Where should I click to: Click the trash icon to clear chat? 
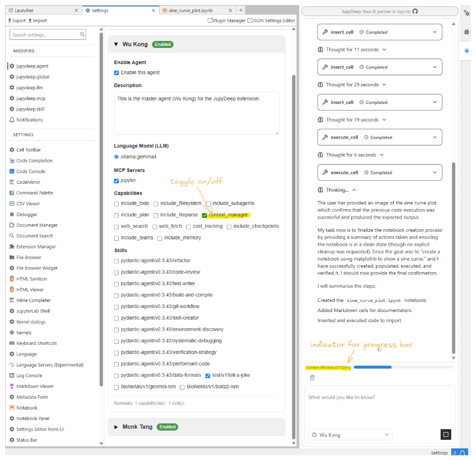coord(312,378)
